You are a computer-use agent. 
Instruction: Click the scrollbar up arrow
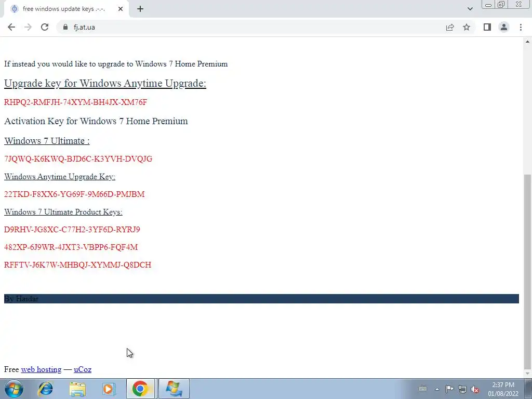coord(527,42)
